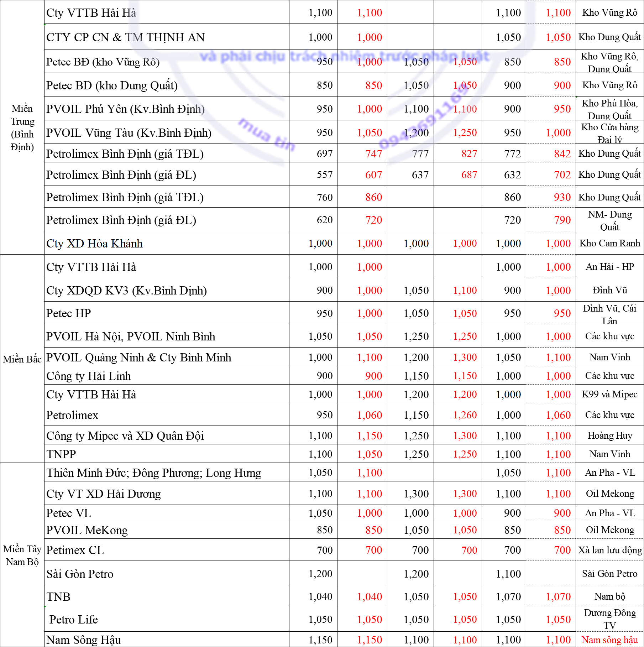Viewport: 644px width, 647px height.
Task: Click the An Hải - HP cell
Action: (x=609, y=267)
